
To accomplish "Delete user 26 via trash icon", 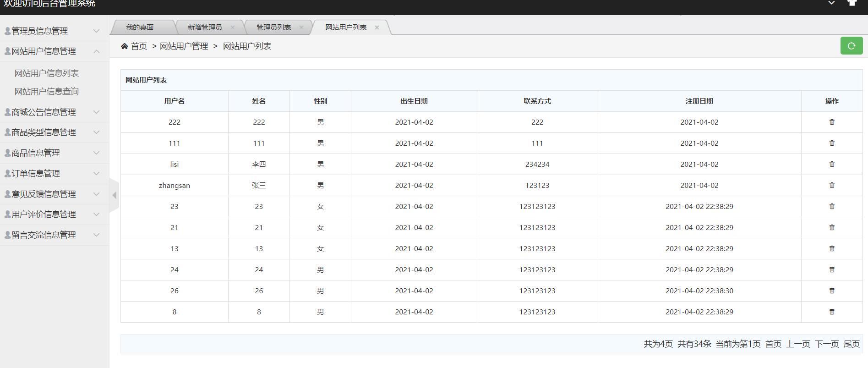I will [x=832, y=291].
